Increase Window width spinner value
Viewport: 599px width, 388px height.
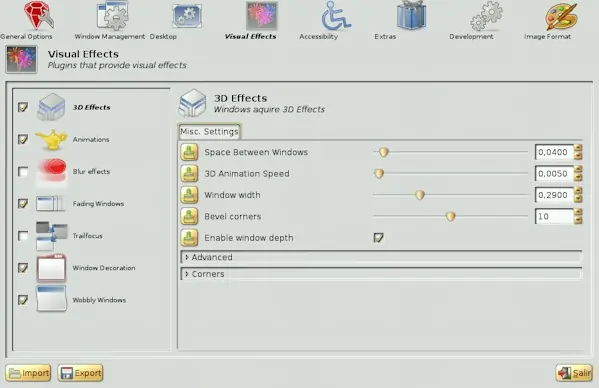coord(578,191)
